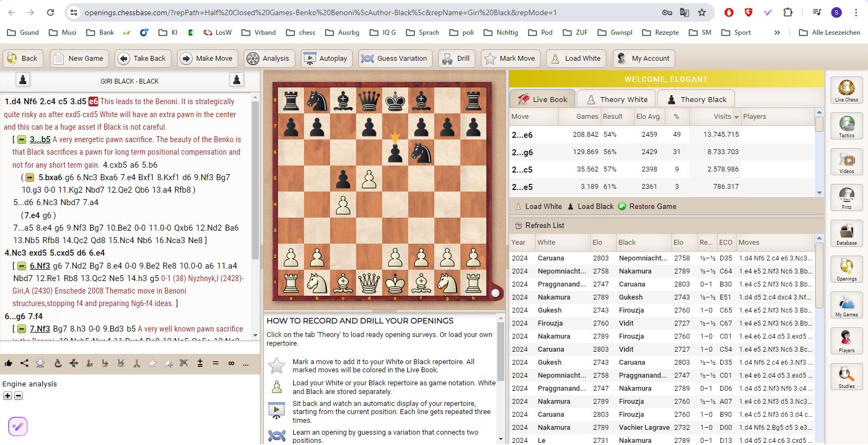Open Players in the right sidebar
Viewport: 868px width, 445px height.
pyautogui.click(x=846, y=341)
